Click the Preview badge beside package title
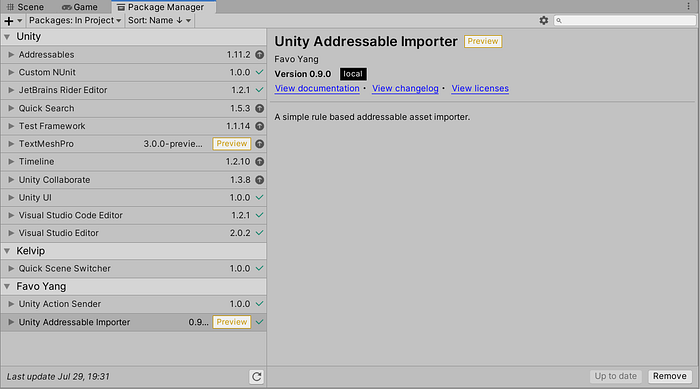Screen dimensions: 700x389 [x=483, y=41]
